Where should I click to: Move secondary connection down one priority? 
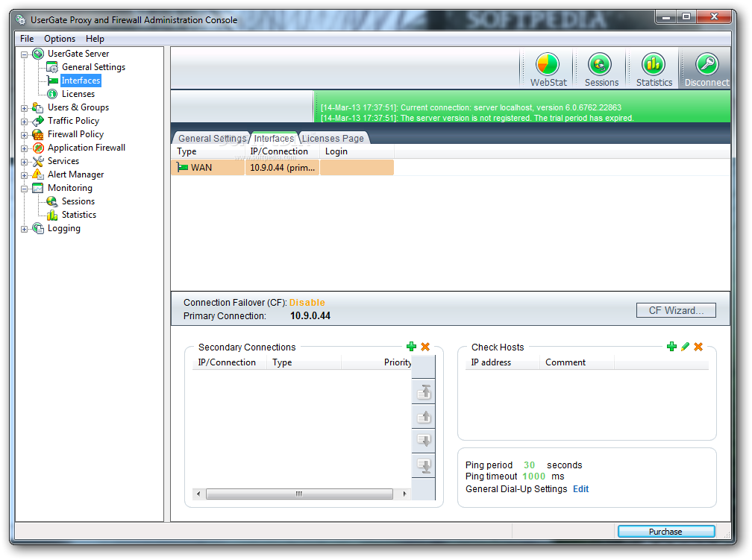[x=424, y=440]
